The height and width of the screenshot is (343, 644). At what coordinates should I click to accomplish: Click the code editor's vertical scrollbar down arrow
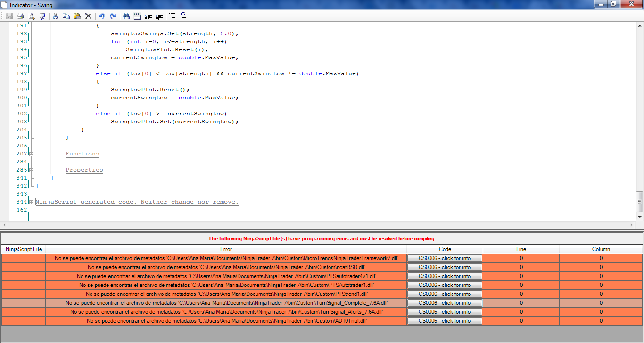(639, 217)
